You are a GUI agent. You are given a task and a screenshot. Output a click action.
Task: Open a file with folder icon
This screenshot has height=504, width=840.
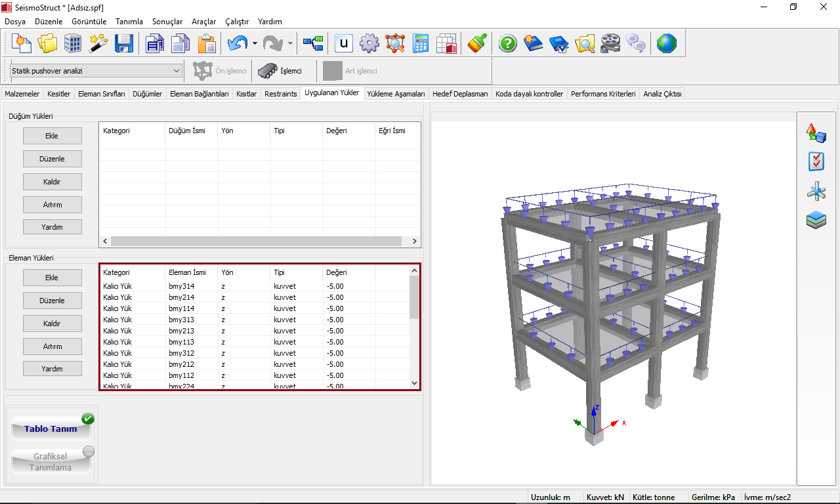tap(47, 44)
